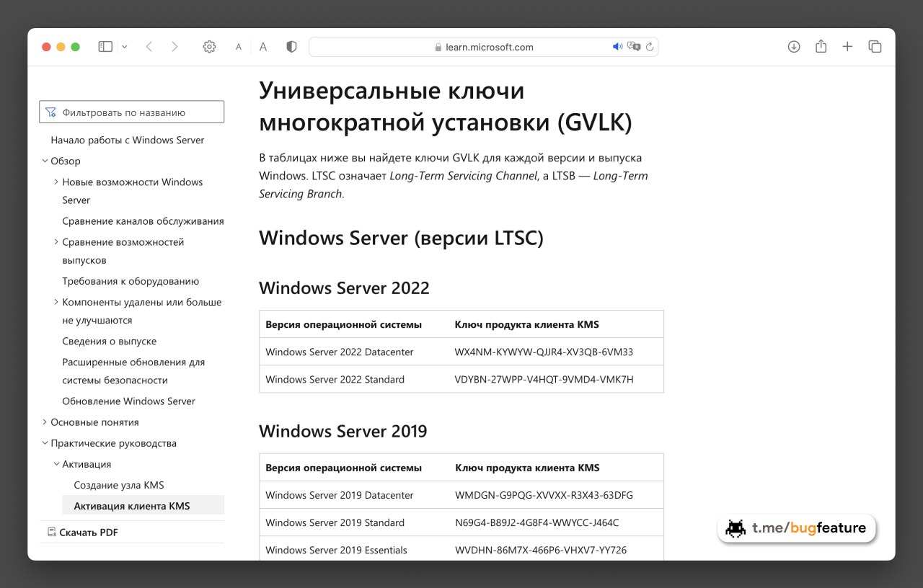Open the Share menu
The height and width of the screenshot is (588, 923).
pos(821,46)
